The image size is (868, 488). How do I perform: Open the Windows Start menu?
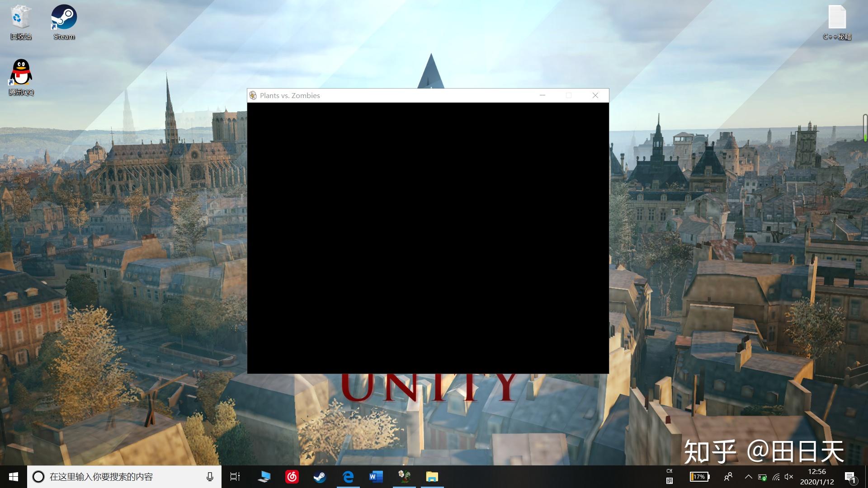[x=14, y=477]
